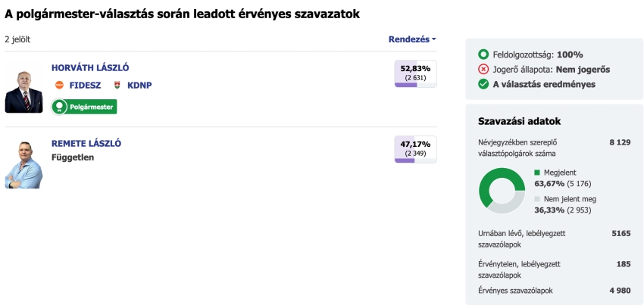Click the green checkmark beside A választás eredményes
Screen dimensions: 644x308
coord(483,84)
